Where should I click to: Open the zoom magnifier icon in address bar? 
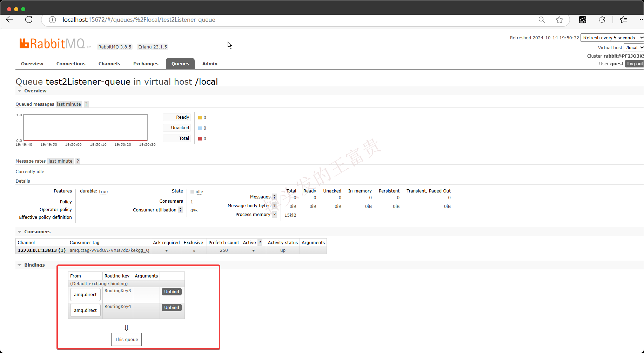[x=542, y=20]
